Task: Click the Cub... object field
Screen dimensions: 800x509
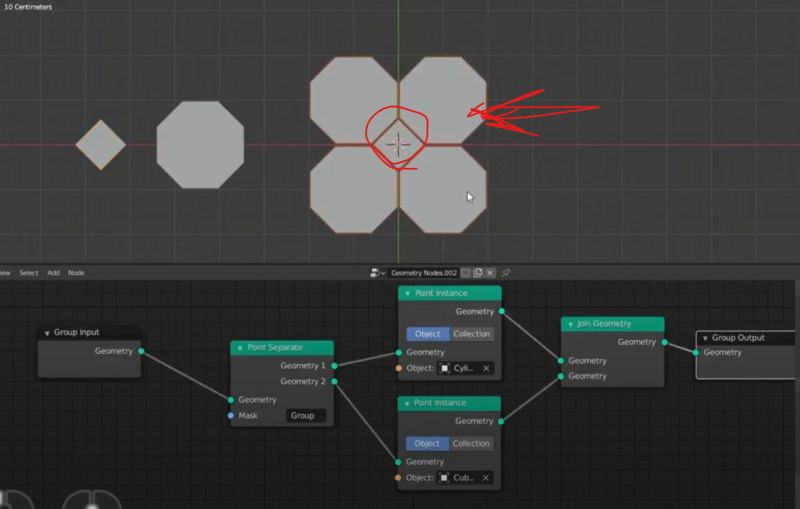Action: point(465,478)
